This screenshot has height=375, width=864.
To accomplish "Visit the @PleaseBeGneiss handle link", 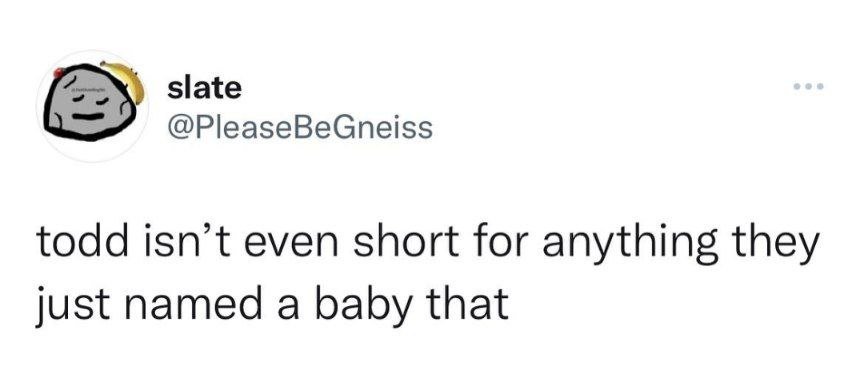I will tap(300, 128).
